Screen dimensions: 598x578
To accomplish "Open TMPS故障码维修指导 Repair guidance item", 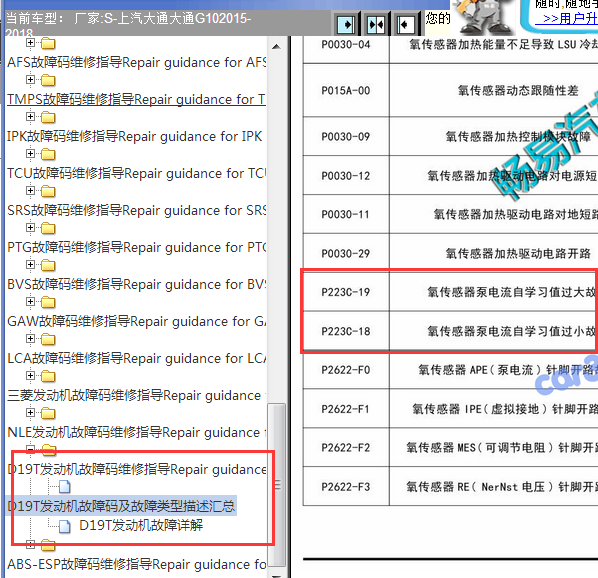I will coord(137,99).
